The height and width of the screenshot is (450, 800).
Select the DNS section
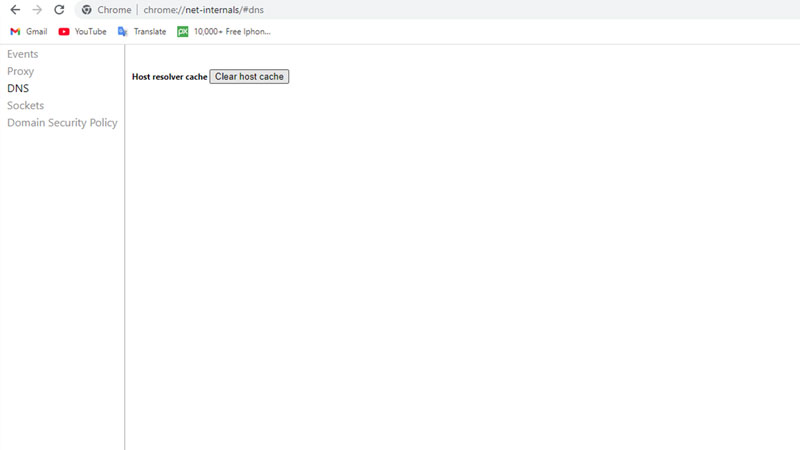(18, 88)
